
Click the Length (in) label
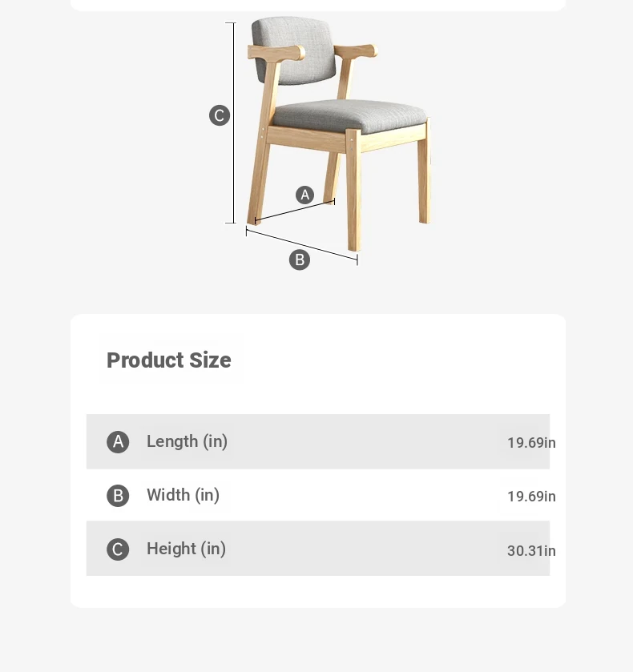(187, 441)
